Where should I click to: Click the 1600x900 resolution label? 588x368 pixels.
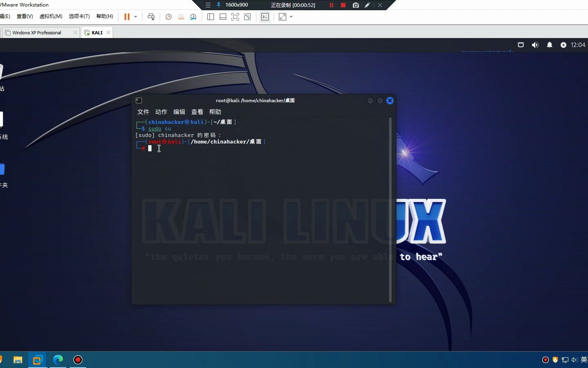237,5
